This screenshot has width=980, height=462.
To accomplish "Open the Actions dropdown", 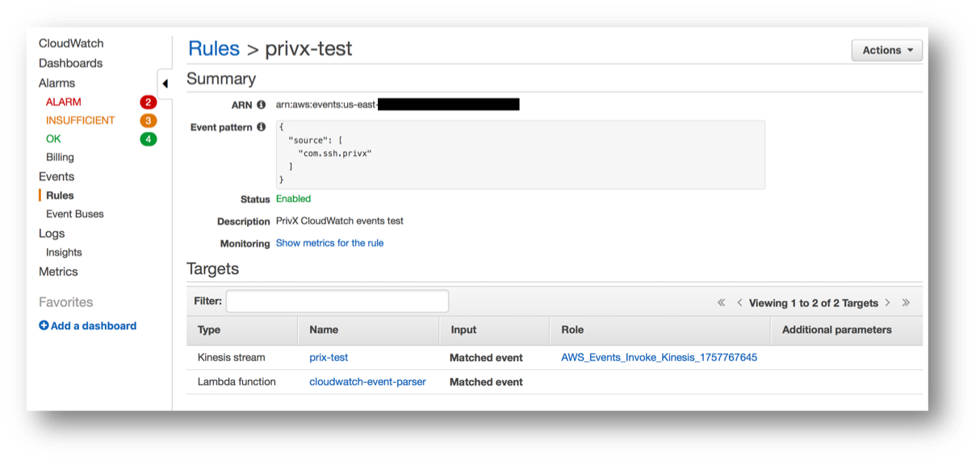I will (x=887, y=50).
